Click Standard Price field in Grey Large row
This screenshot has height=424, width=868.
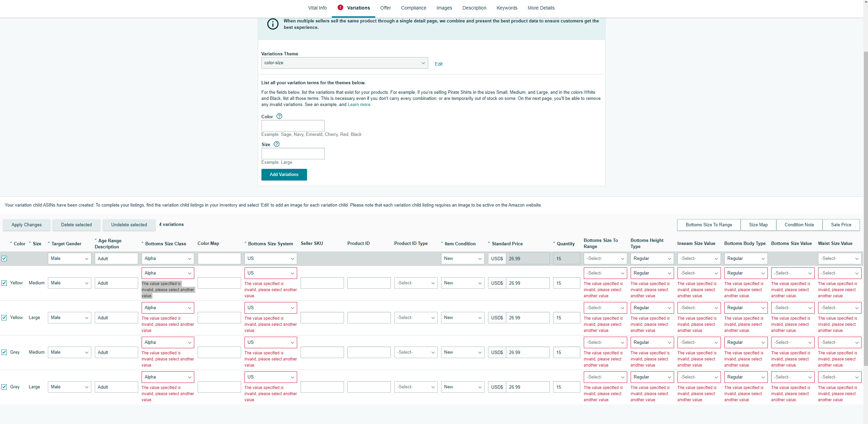(528, 387)
